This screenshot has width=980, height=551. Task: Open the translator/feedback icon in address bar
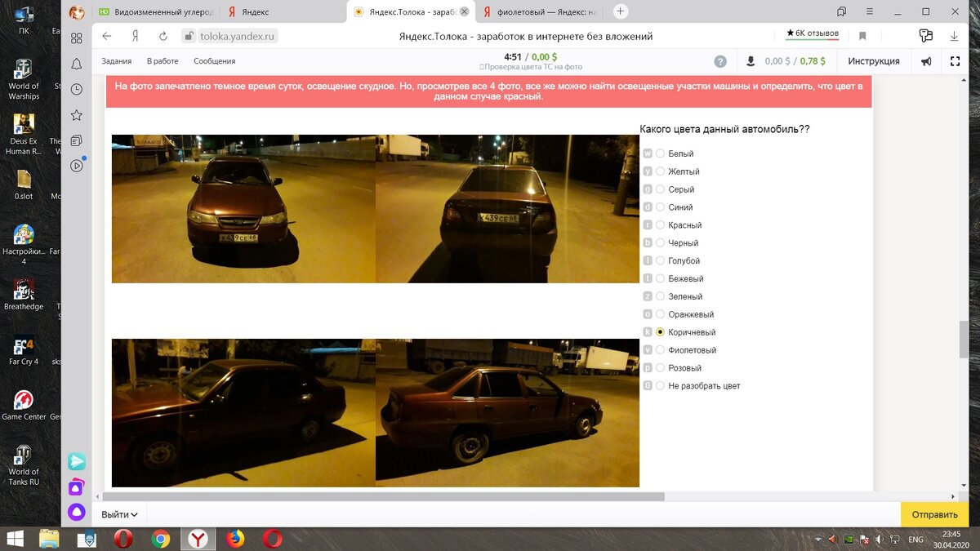pos(925,36)
